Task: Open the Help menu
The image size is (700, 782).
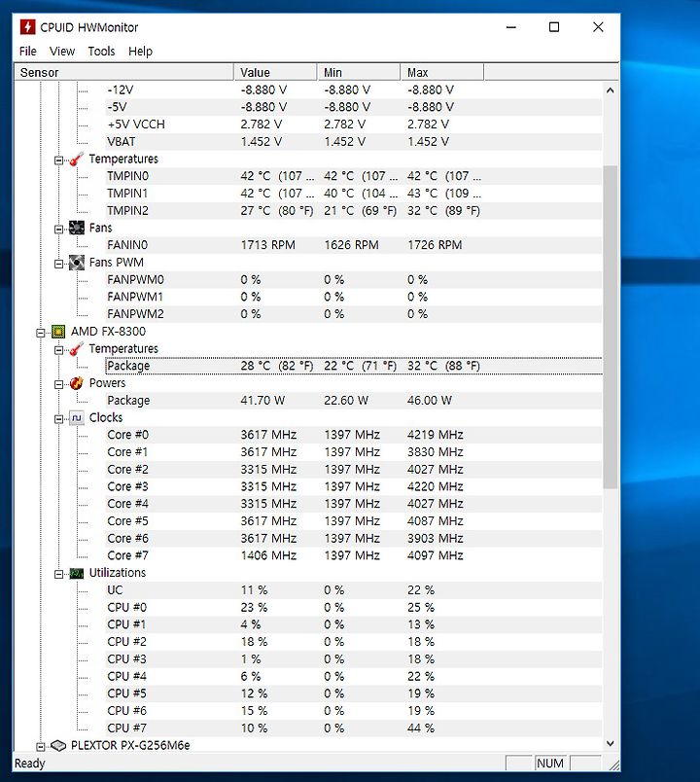Action: click(x=141, y=52)
